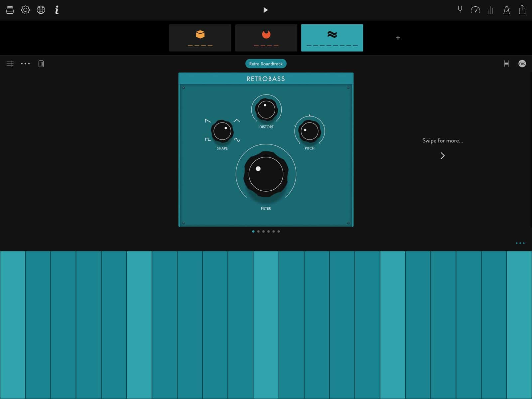532x399 pixels.
Task: Open the tuning fork tool
Action: (460, 10)
